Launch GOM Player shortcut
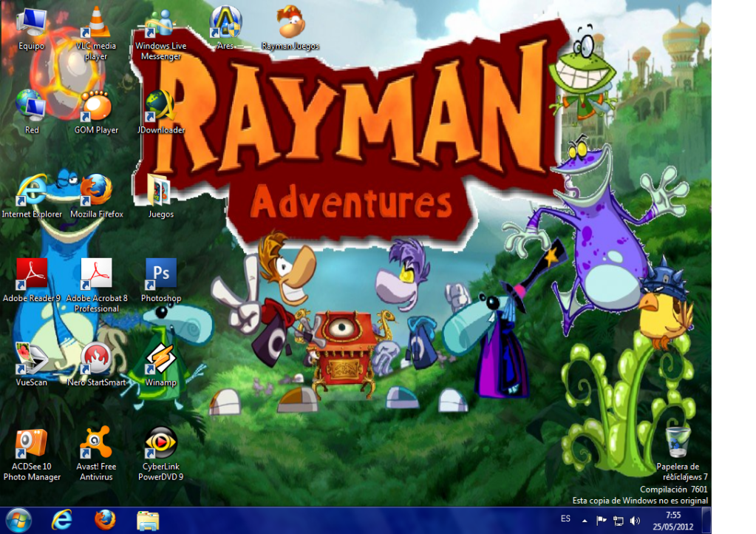The image size is (756, 534). click(96, 112)
